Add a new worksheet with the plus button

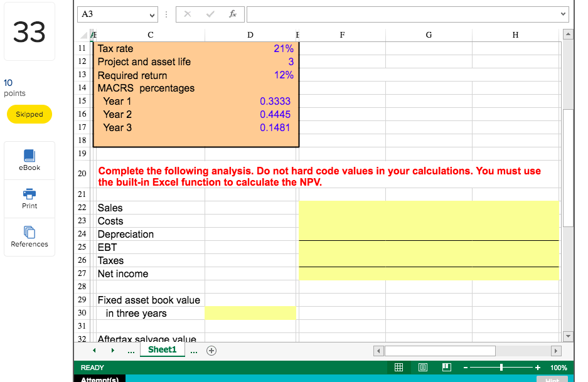click(x=211, y=351)
